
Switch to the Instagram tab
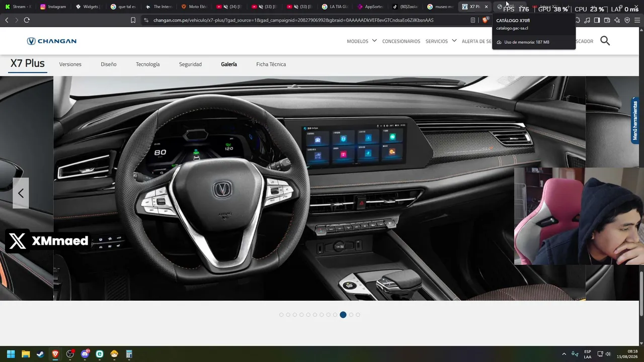coord(53,7)
